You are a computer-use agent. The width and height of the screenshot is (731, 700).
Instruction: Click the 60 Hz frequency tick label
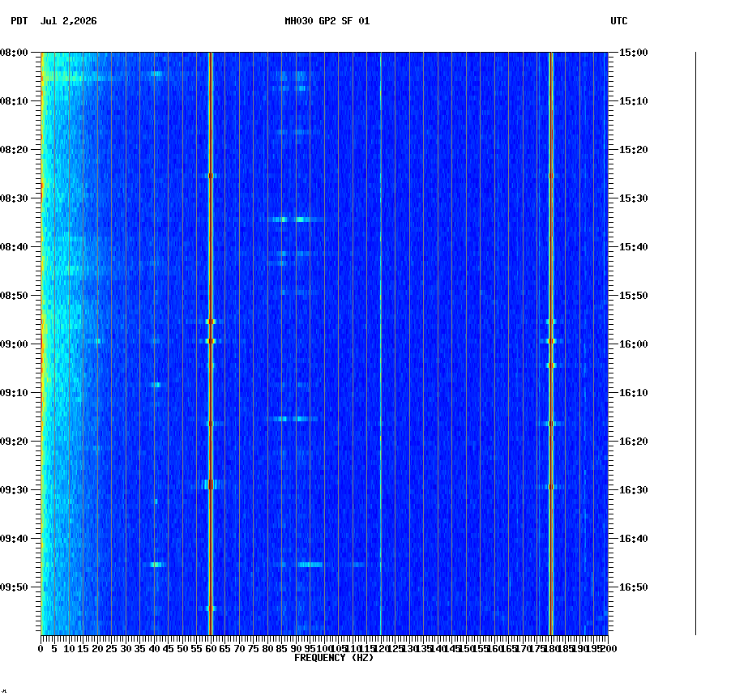pos(212,649)
